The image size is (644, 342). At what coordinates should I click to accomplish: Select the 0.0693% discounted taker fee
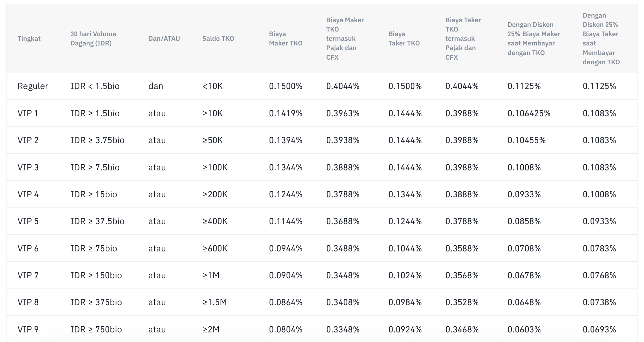click(600, 329)
